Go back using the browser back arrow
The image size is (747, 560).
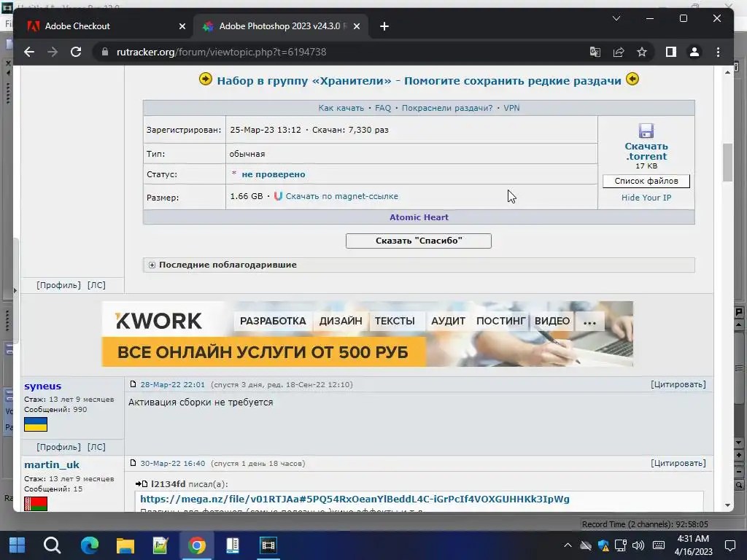pyautogui.click(x=29, y=52)
